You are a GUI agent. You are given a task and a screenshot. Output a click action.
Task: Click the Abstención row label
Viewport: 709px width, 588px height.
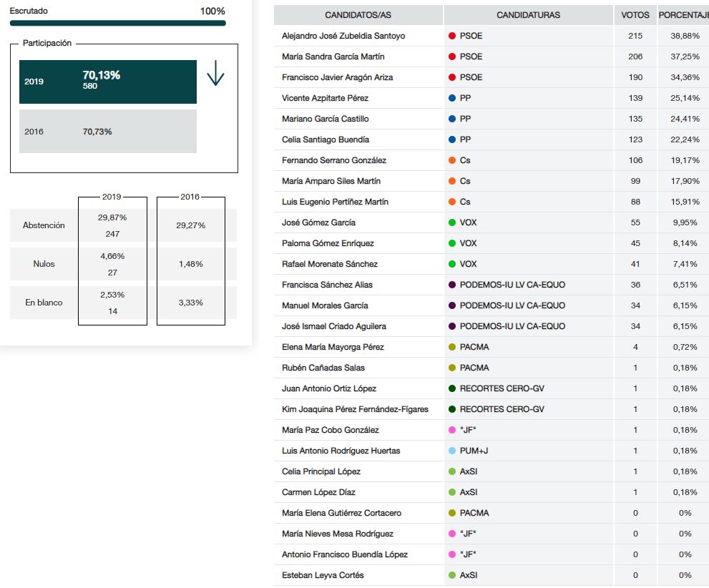click(44, 225)
